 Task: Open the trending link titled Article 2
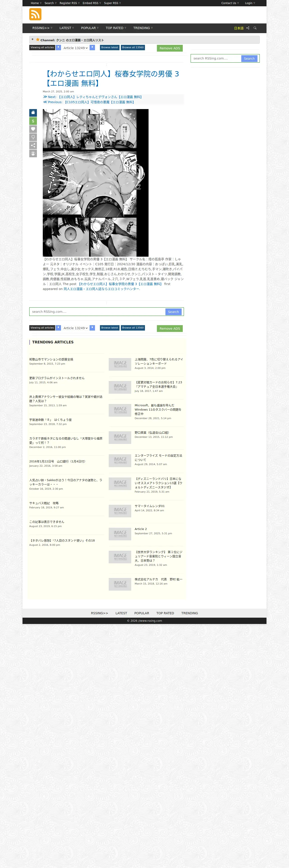point(141,529)
